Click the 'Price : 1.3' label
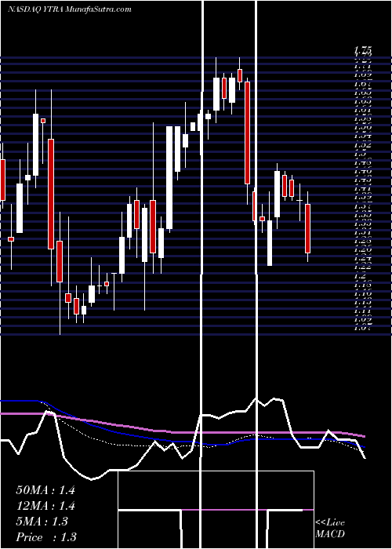The image size is (392, 549). (x=45, y=537)
